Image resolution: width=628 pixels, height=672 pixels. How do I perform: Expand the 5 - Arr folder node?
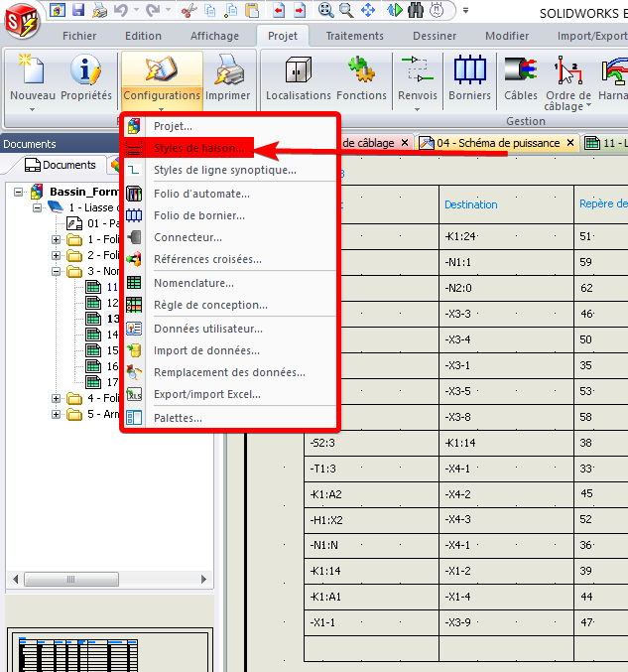[56, 415]
